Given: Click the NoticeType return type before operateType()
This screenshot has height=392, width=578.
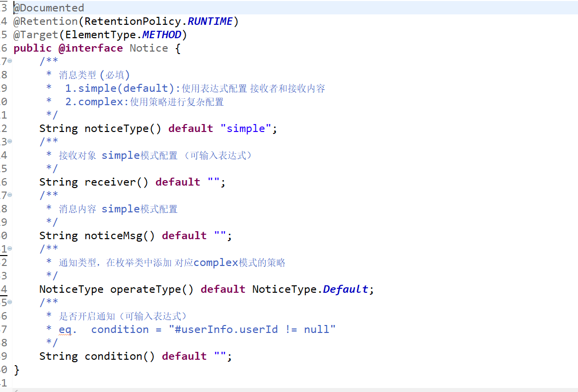Looking at the screenshot, I should [x=71, y=289].
